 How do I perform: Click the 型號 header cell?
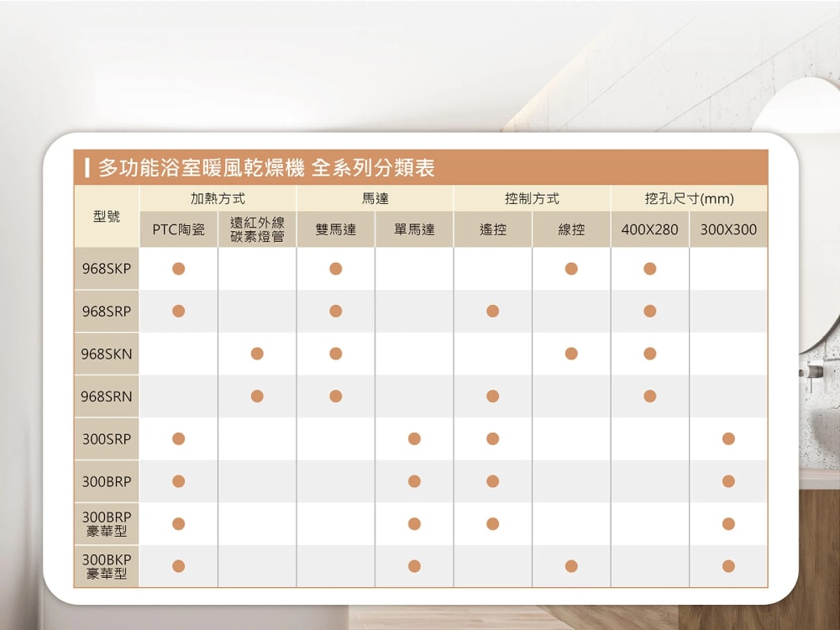click(x=107, y=217)
